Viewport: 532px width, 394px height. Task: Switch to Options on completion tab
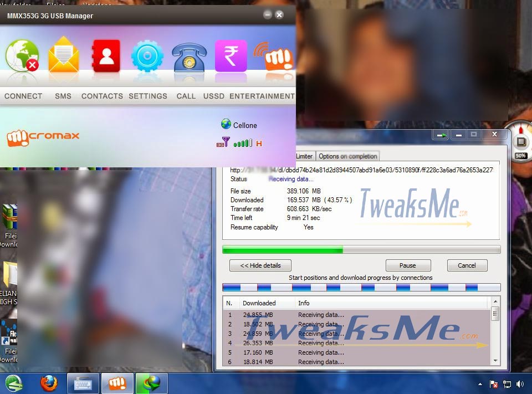coord(348,156)
